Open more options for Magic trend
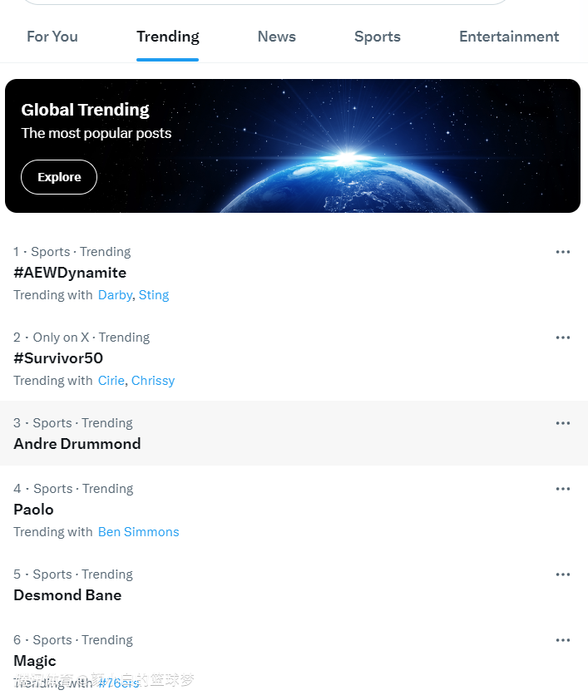 pos(563,640)
